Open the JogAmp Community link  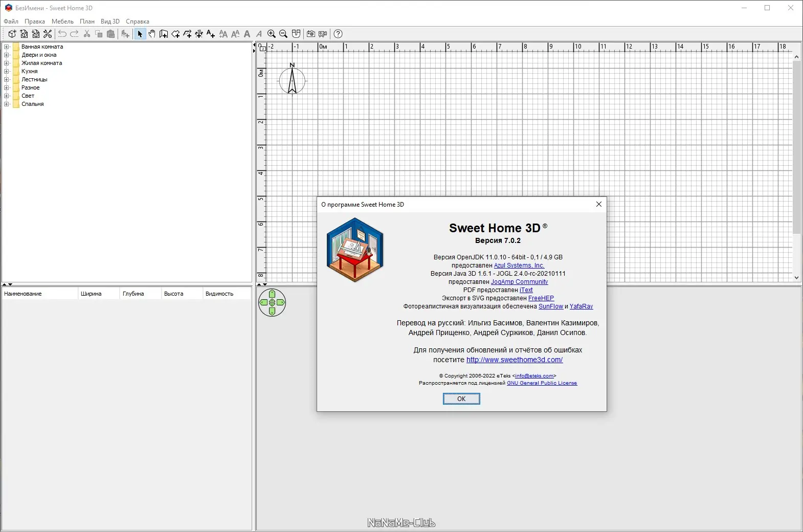point(519,282)
